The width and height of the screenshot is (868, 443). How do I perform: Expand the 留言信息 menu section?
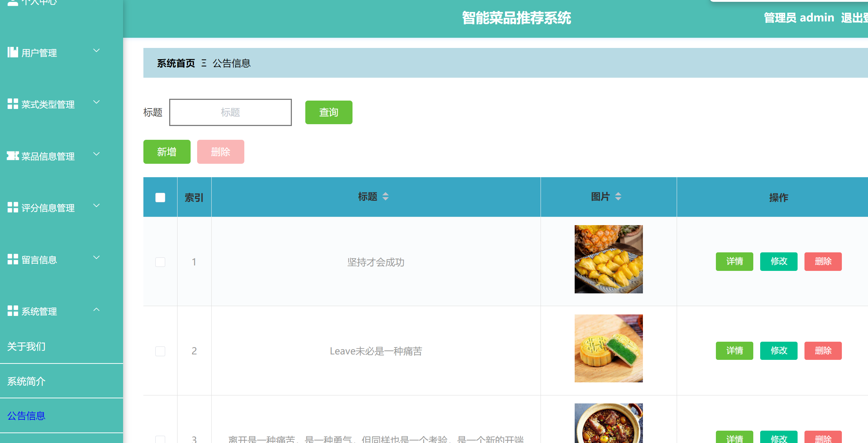(96, 257)
